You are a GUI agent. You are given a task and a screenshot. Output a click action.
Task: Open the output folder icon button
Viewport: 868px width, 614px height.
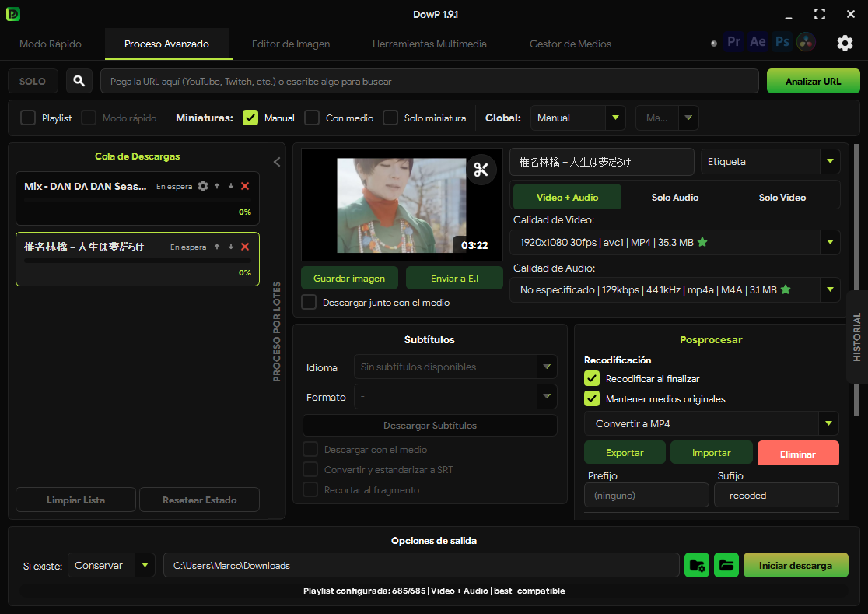[x=726, y=565]
